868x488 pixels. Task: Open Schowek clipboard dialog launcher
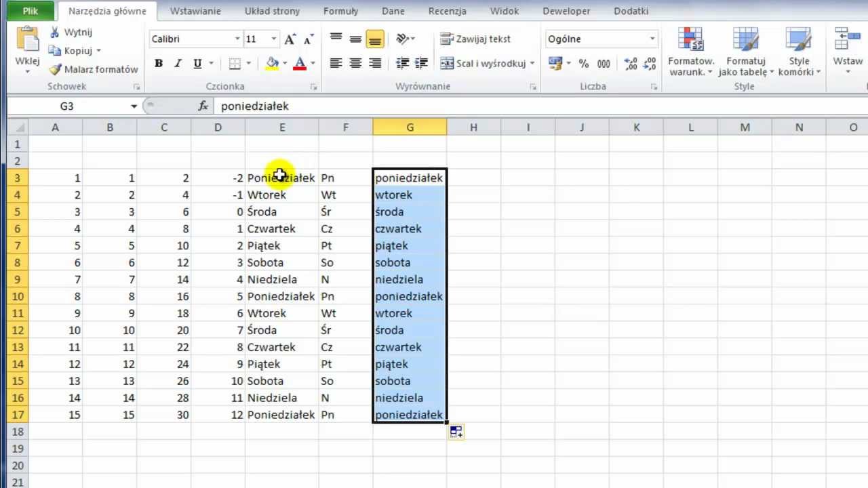(136, 87)
